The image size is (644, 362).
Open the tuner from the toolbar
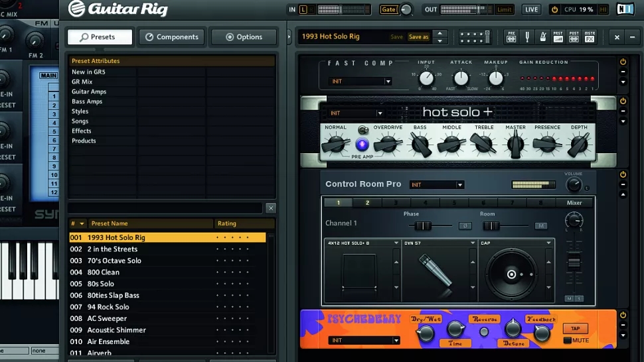click(x=527, y=37)
